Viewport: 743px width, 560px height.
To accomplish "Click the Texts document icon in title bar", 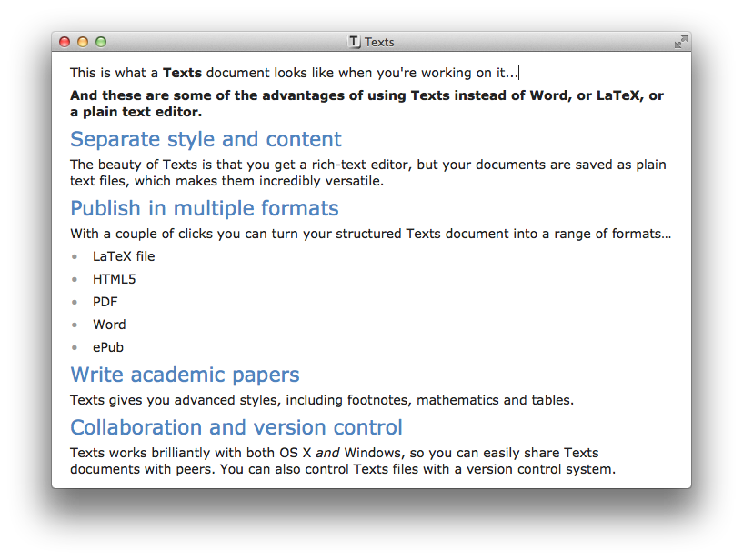I will [354, 42].
